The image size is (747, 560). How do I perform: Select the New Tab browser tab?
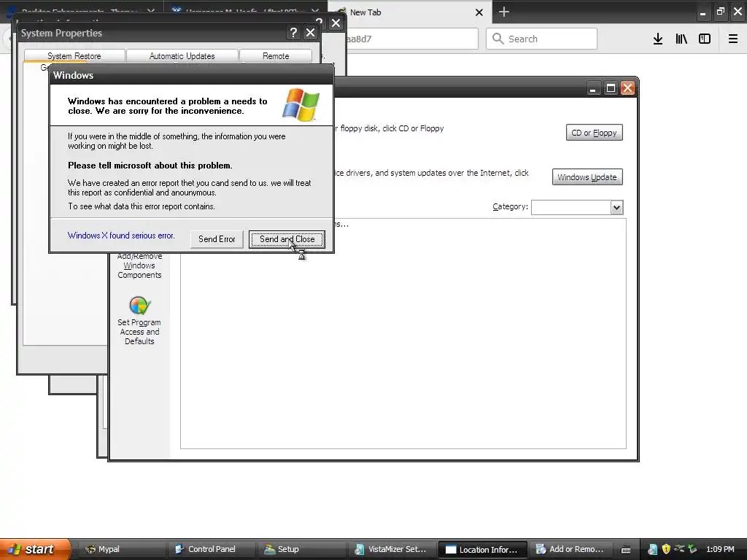(x=410, y=12)
